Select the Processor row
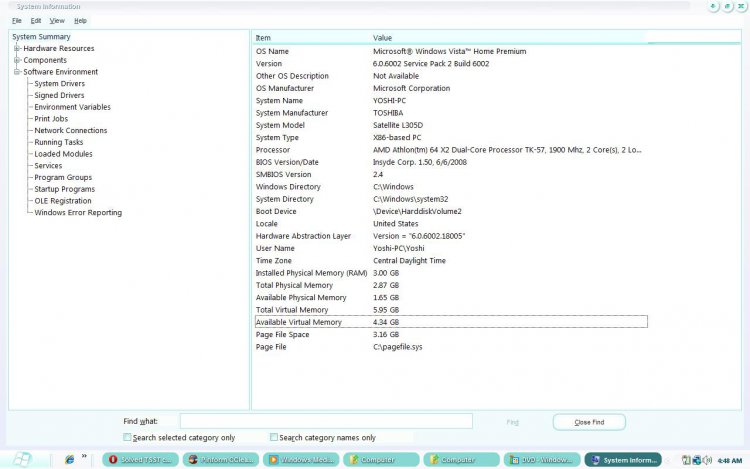The width and height of the screenshot is (750, 469). [451, 150]
